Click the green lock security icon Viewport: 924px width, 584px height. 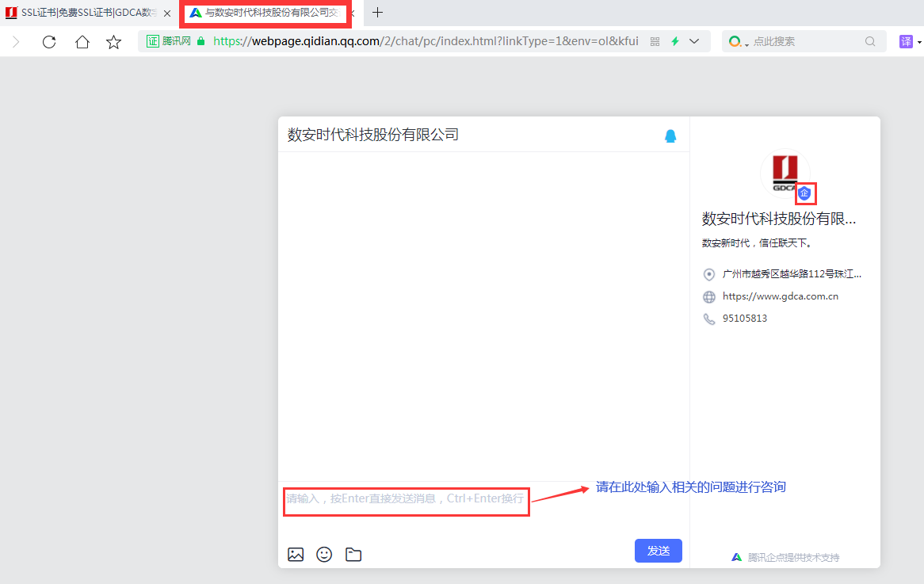click(x=201, y=41)
